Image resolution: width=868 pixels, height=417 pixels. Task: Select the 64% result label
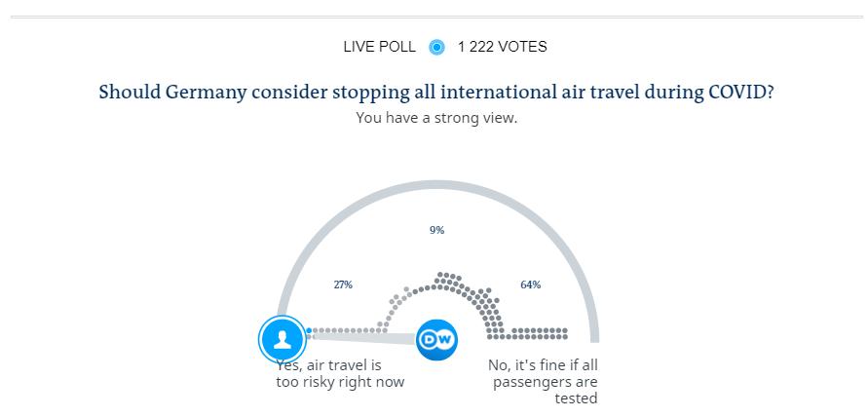[531, 284]
